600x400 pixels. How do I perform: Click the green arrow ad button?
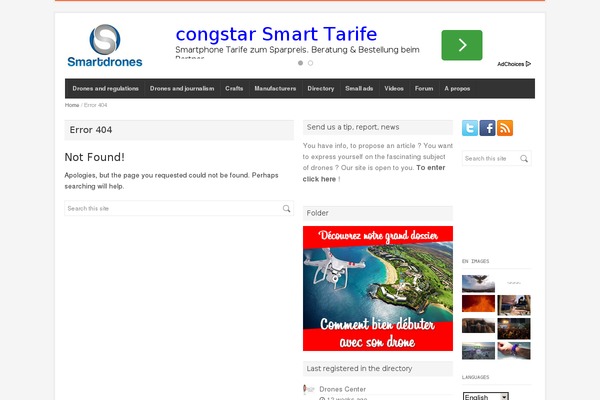pos(462,45)
